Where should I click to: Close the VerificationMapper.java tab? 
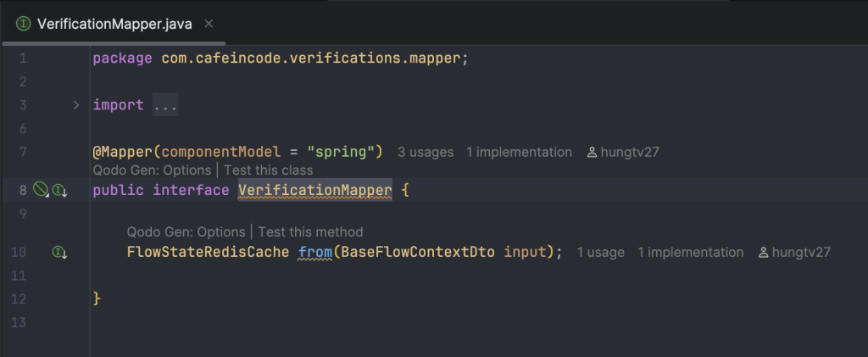point(209,24)
